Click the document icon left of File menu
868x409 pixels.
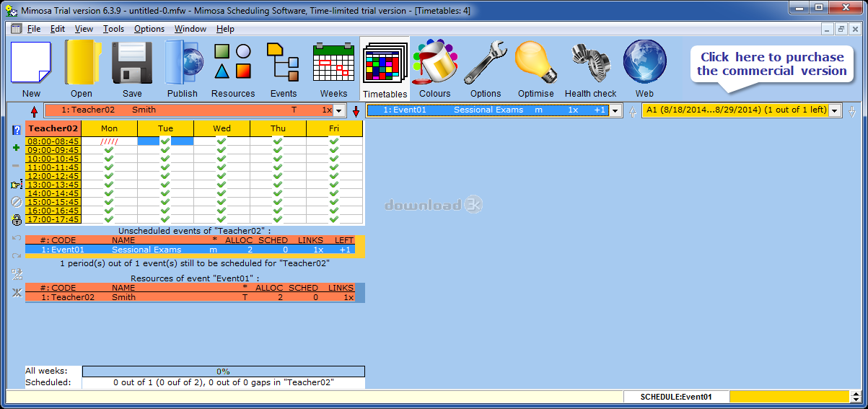click(x=16, y=29)
